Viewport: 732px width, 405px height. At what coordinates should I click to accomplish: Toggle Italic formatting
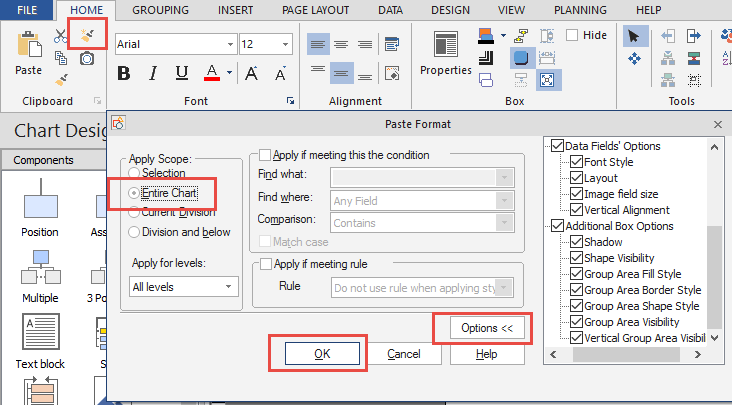pyautogui.click(x=153, y=73)
